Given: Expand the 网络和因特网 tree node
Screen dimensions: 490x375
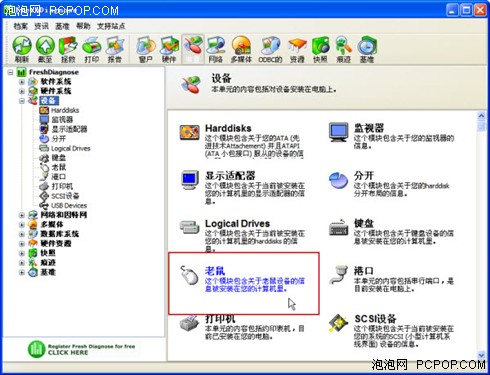Looking at the screenshot, I should coord(22,215).
